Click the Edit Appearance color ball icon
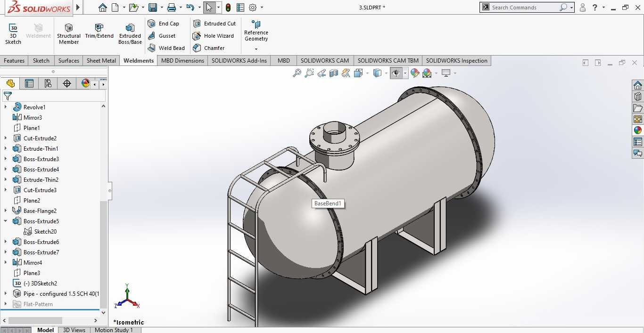The width and height of the screenshot is (644, 333). pyautogui.click(x=414, y=73)
